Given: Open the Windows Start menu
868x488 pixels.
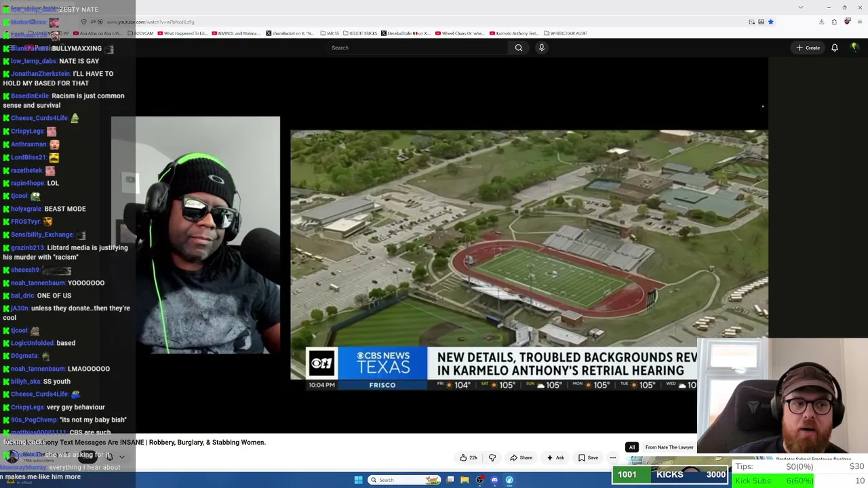Looking at the screenshot, I should (358, 480).
